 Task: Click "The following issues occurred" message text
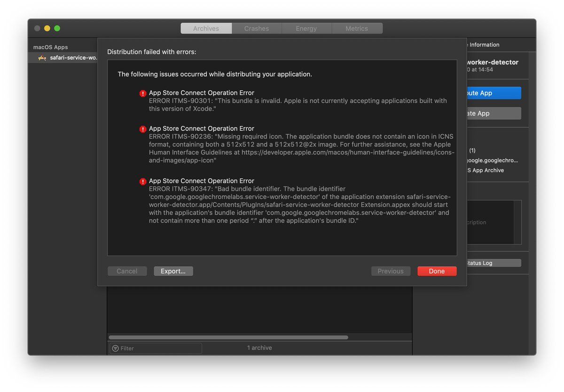click(x=215, y=74)
